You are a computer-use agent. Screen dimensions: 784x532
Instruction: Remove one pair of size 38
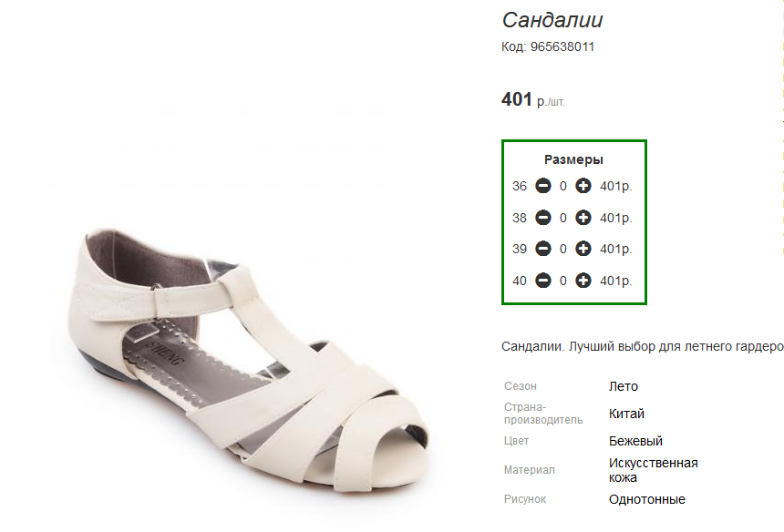(543, 218)
